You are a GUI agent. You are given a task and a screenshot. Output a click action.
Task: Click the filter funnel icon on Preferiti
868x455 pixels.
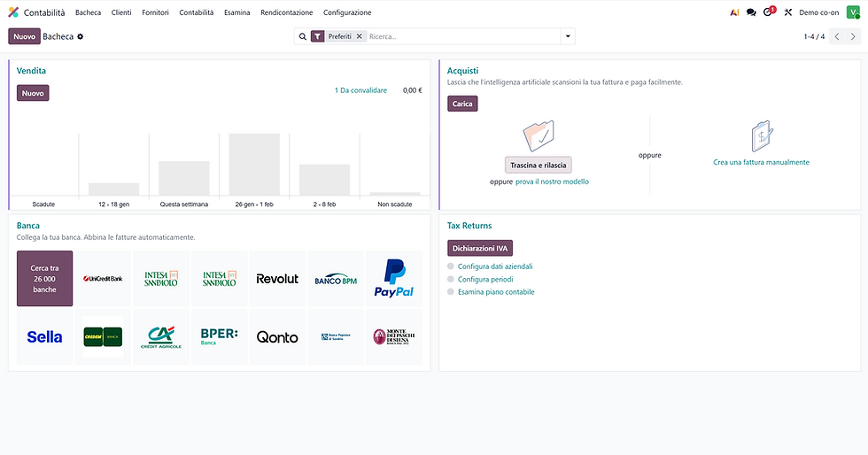(x=317, y=36)
